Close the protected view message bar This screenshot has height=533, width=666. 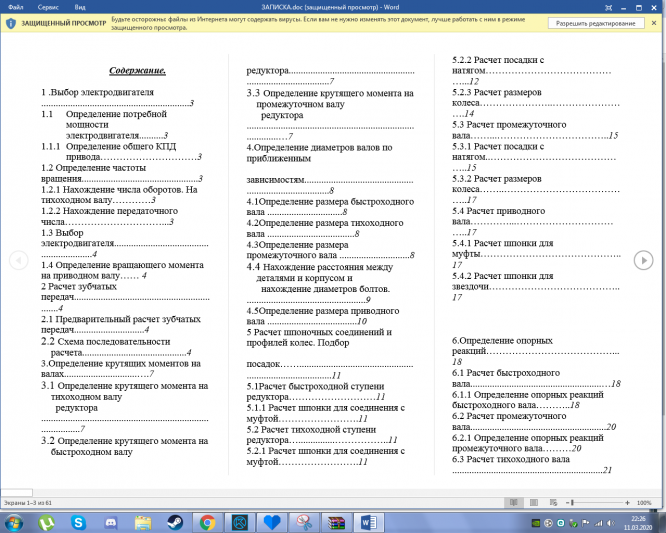click(x=654, y=23)
